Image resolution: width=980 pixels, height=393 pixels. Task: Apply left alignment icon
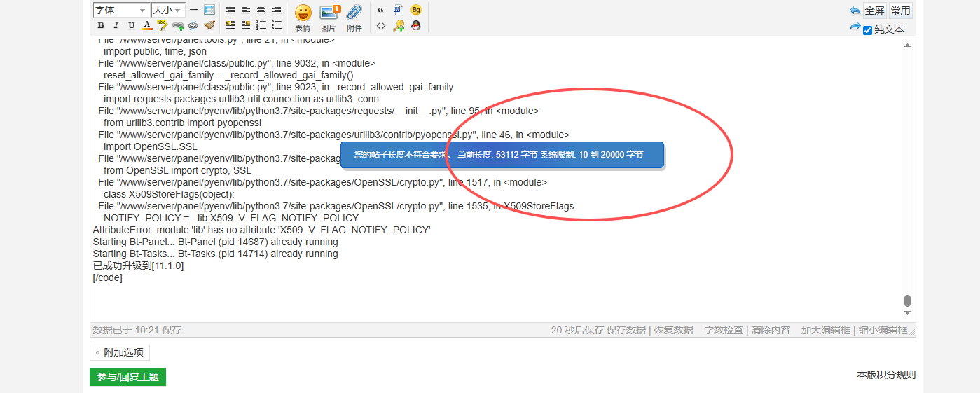point(246,10)
